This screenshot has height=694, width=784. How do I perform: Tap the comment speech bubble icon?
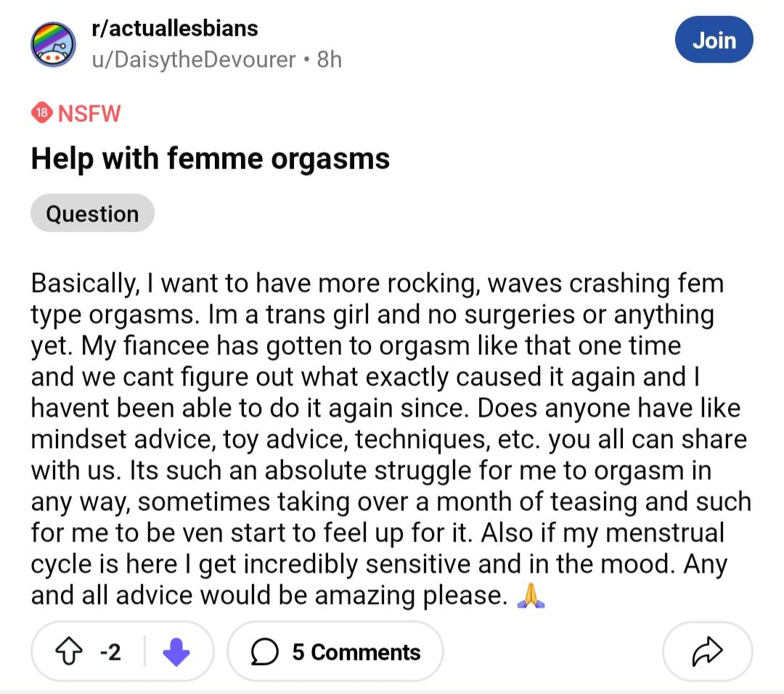pyautogui.click(x=264, y=652)
